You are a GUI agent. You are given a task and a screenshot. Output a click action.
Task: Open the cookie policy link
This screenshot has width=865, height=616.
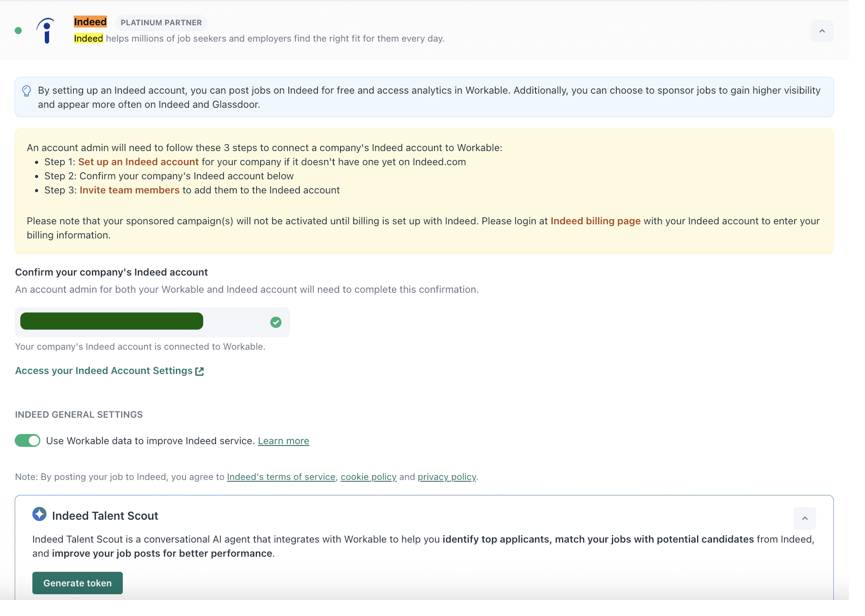click(368, 476)
